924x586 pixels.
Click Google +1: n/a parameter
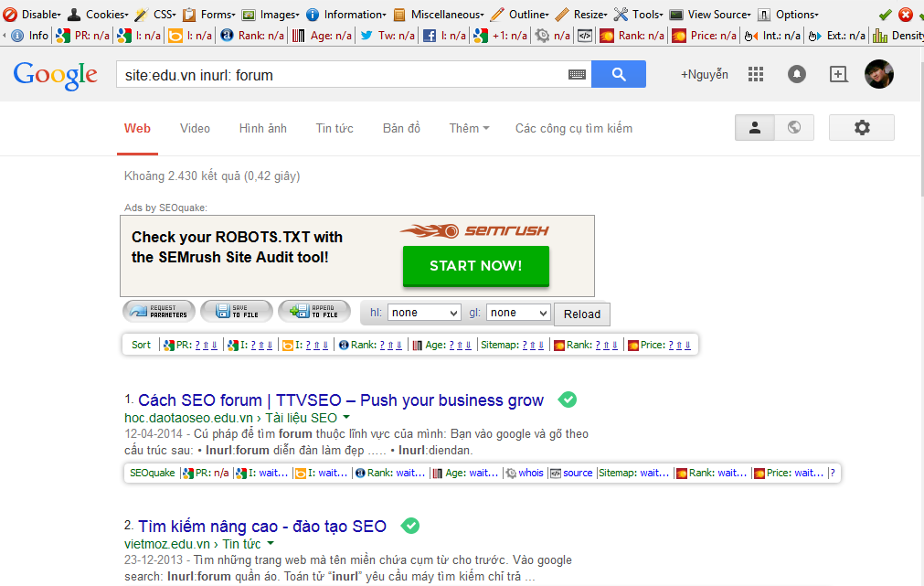pyautogui.click(x=500, y=36)
